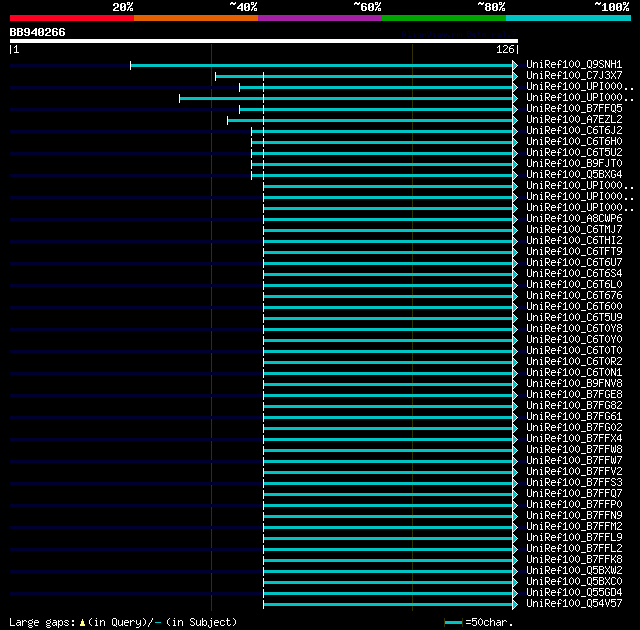This screenshot has height=630, width=640.
Task: Open hit UniRef100_C7J3X7
Action: click(574, 75)
